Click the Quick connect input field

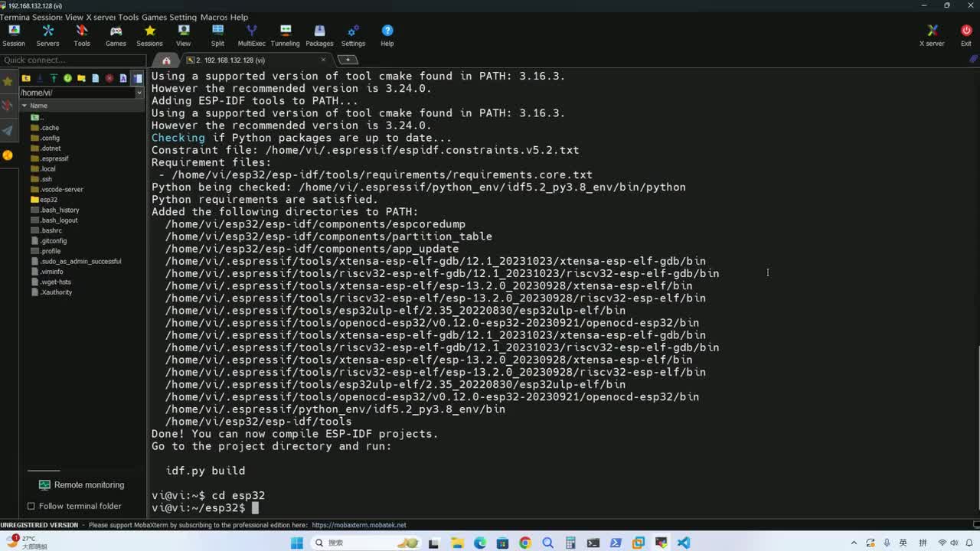click(73, 60)
